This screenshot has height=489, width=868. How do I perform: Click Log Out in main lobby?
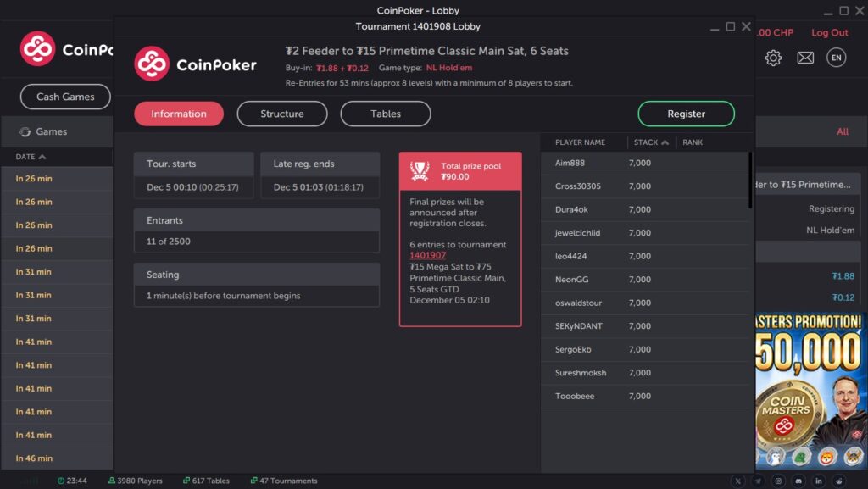point(829,33)
